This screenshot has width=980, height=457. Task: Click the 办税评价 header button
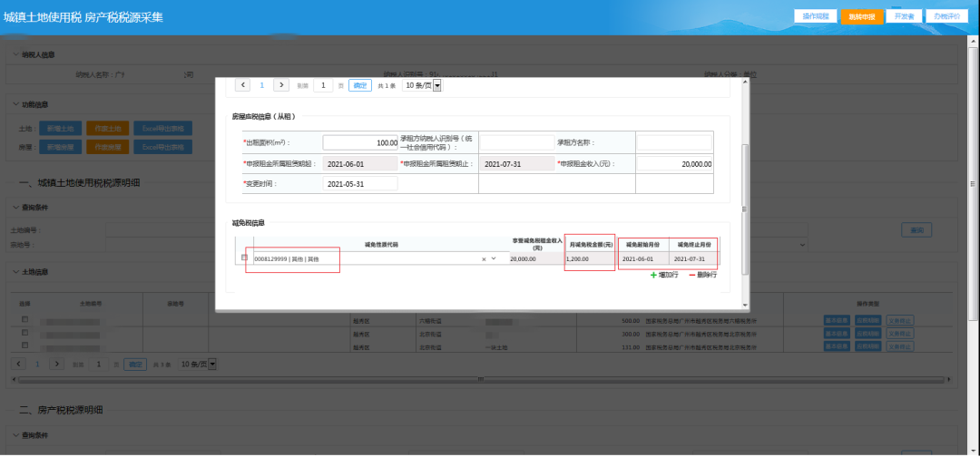tap(946, 16)
